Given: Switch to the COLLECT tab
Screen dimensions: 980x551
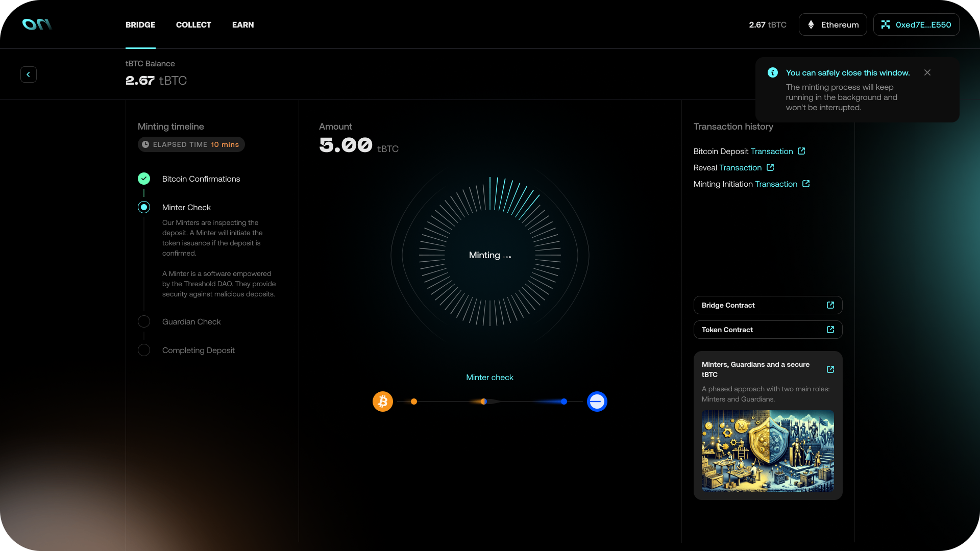Looking at the screenshot, I should coord(193,24).
